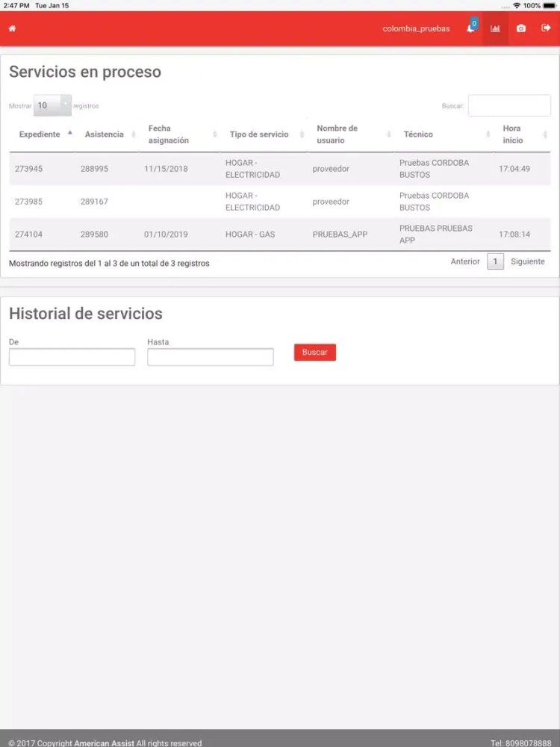Tap the Wi-Fi status icon
Image resolution: width=560 pixels, height=747 pixels.
[x=517, y=6]
